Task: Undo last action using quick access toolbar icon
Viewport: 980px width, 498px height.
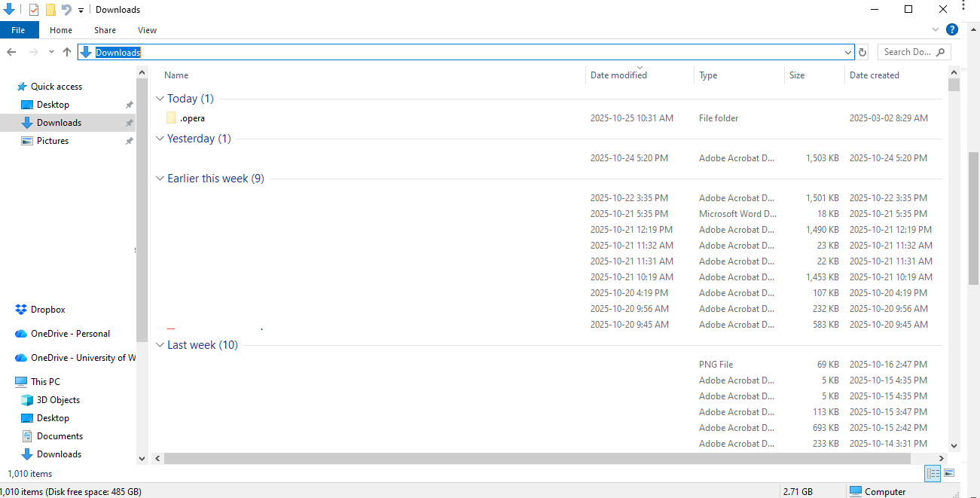Action: click(x=67, y=9)
